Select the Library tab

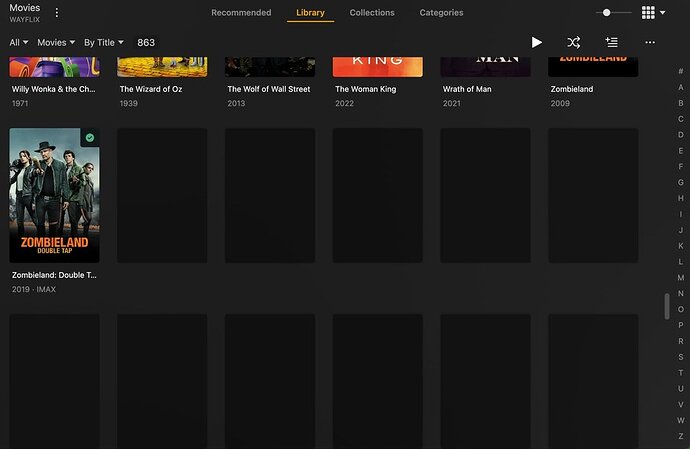310,13
